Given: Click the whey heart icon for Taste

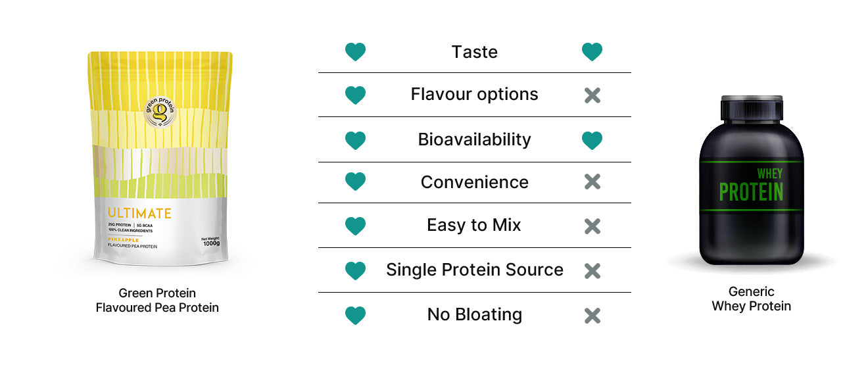Looking at the screenshot, I should [592, 52].
